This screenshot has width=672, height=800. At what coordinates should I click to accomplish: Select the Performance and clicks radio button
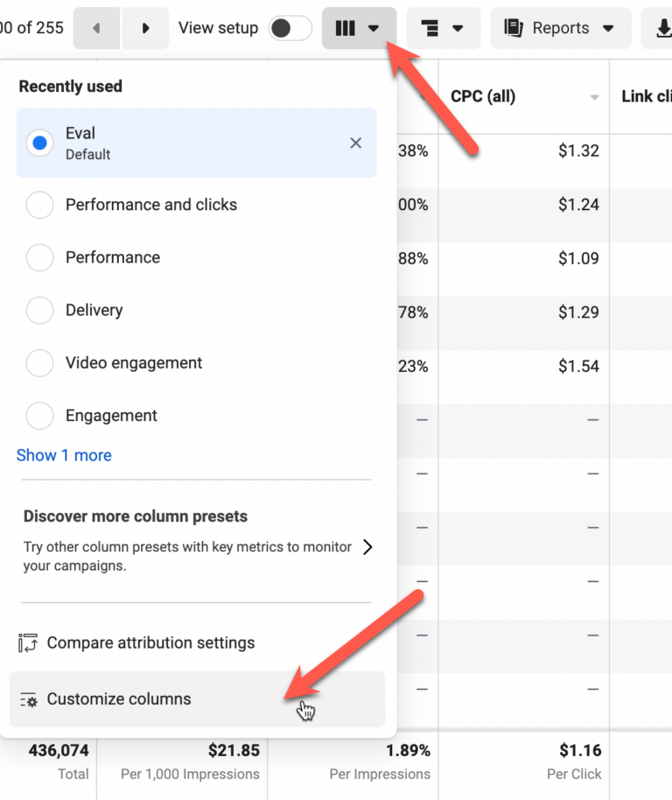[x=40, y=205]
